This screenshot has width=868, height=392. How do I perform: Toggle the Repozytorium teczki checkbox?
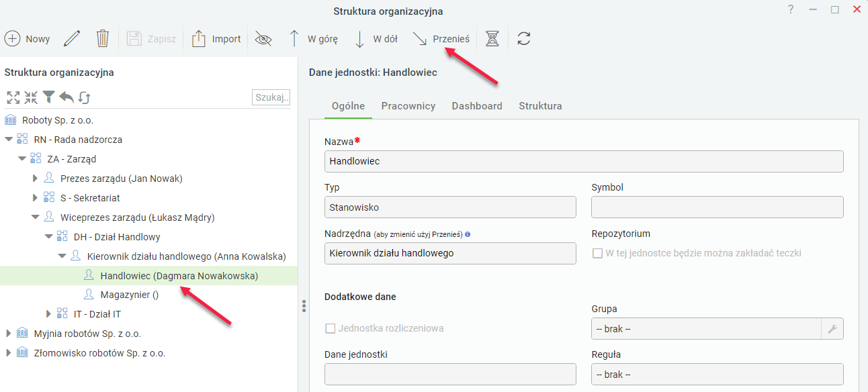click(597, 254)
